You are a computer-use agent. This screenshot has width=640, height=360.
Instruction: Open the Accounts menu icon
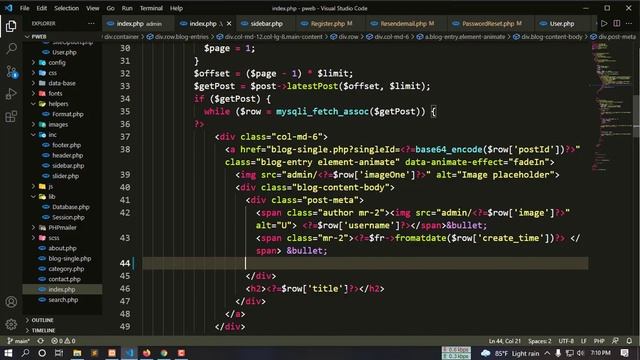pyautogui.click(x=11, y=302)
